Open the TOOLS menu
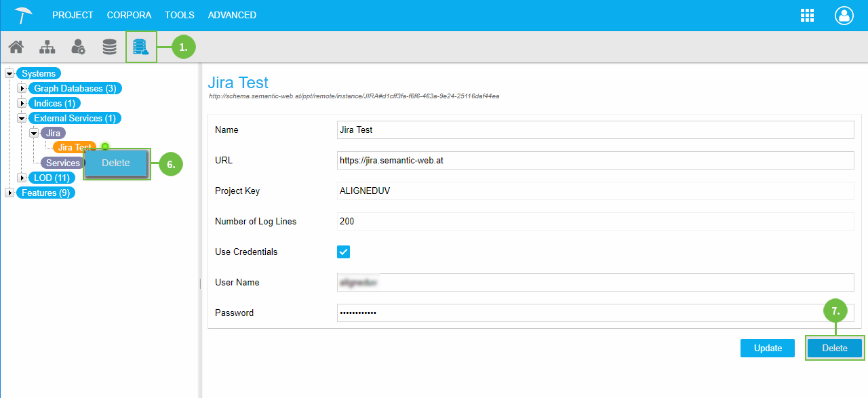The height and width of the screenshot is (398, 868). click(x=180, y=15)
